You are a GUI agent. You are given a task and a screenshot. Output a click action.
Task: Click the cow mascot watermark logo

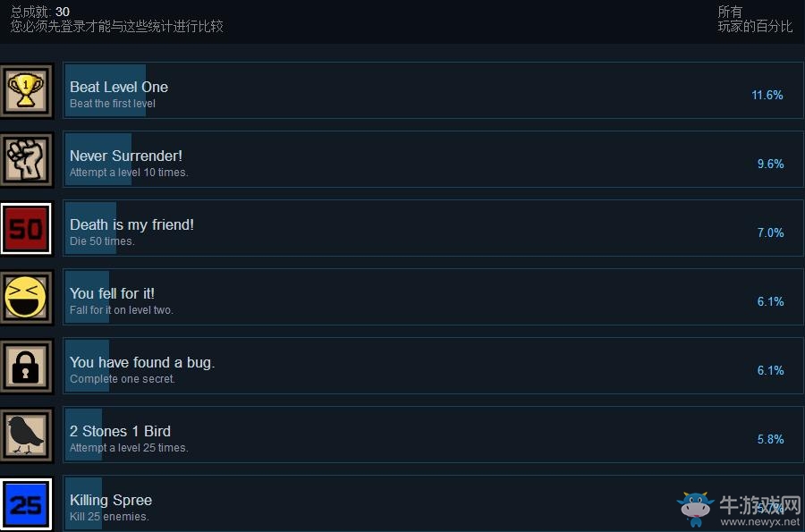tap(695, 509)
